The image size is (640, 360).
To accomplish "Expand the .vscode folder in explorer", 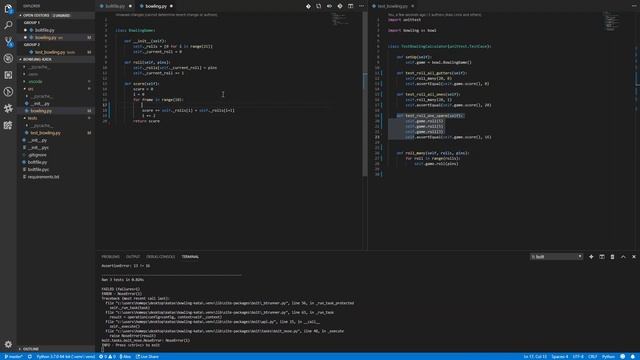I will point(56,82).
